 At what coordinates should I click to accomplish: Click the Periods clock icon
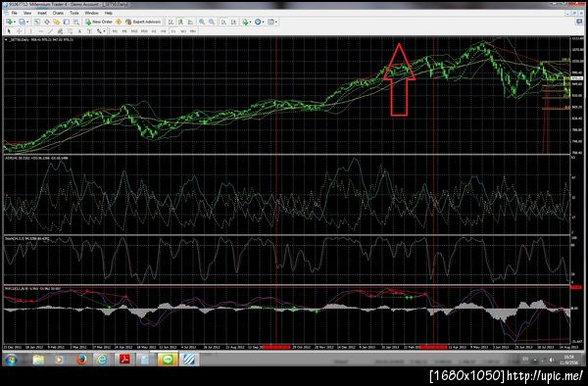(x=258, y=22)
